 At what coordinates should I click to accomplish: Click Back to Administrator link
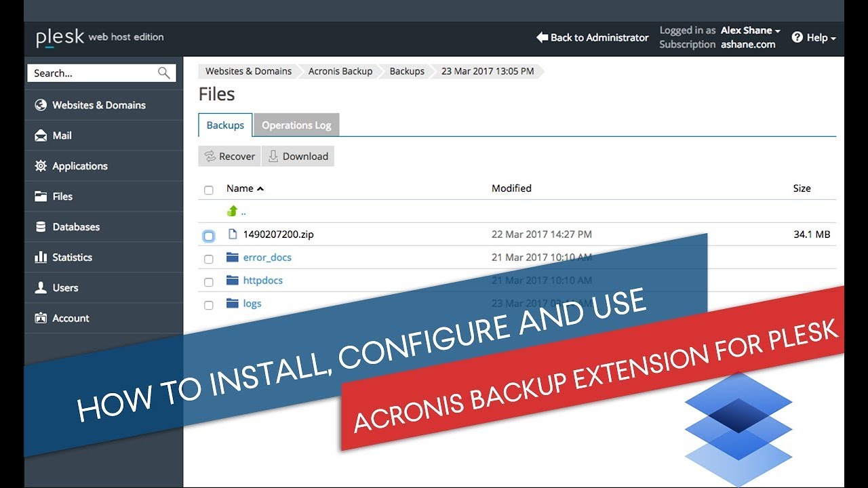(593, 37)
